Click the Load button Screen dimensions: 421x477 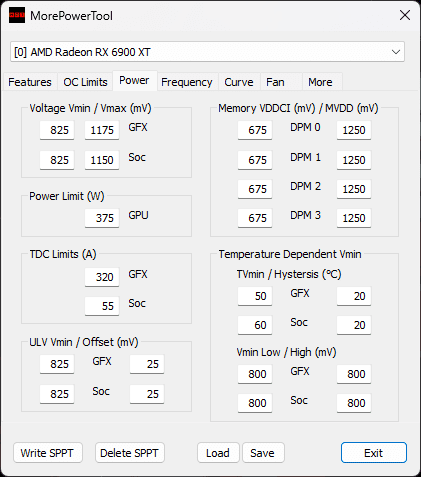point(218,453)
